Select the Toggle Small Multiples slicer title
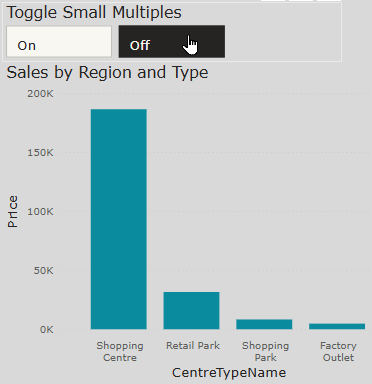372x384 pixels. [94, 13]
